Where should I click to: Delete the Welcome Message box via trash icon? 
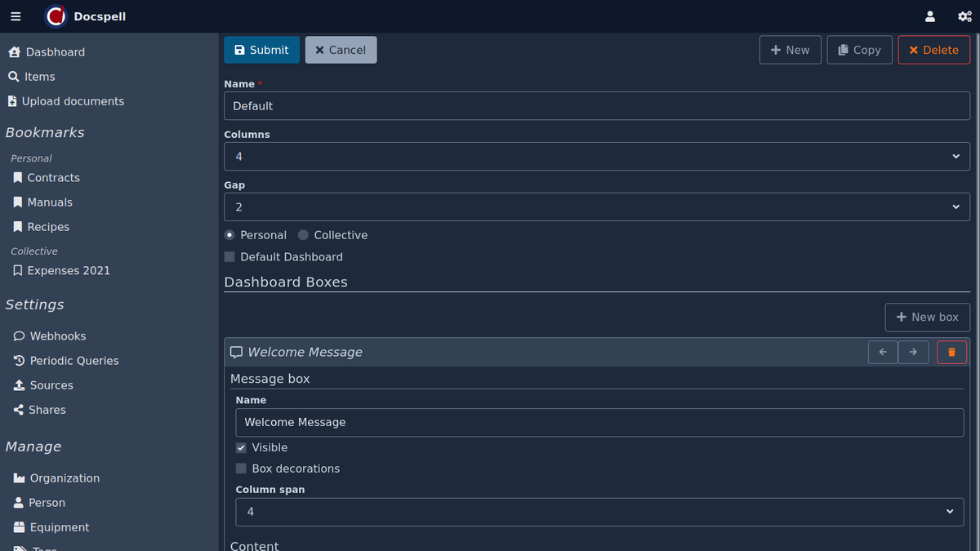[951, 353]
